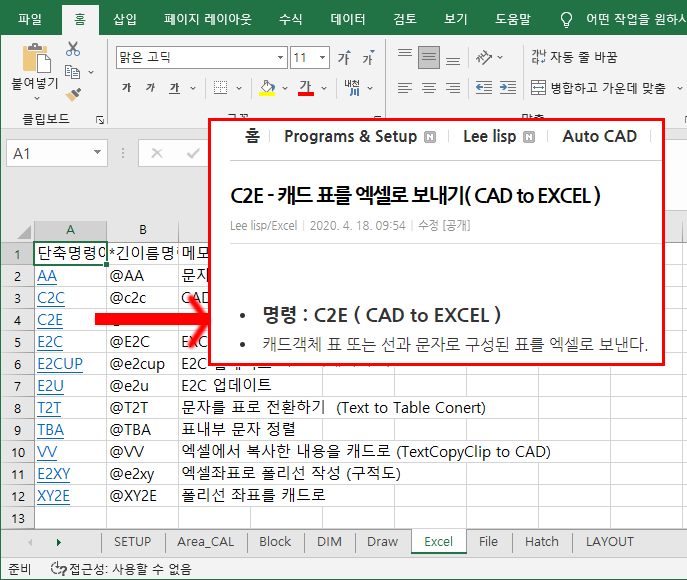
Task: Expand the font color options arrow
Action: [x=324, y=88]
